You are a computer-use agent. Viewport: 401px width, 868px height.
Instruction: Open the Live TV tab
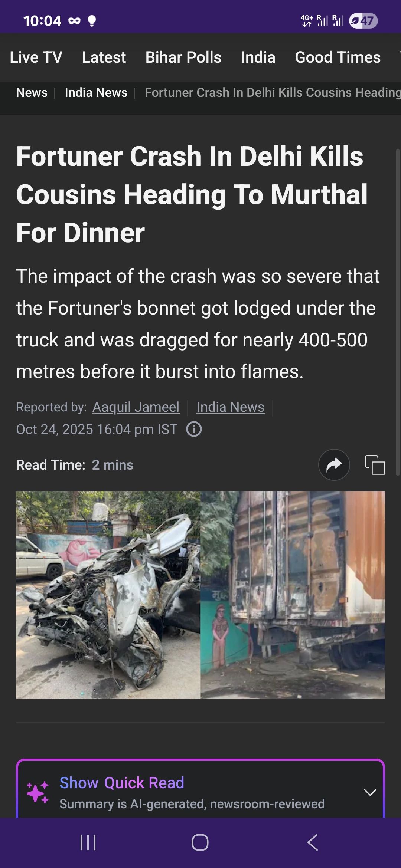36,57
